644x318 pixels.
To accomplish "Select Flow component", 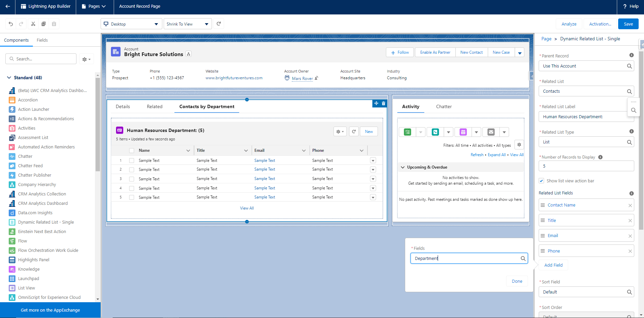I will pyautogui.click(x=22, y=241).
